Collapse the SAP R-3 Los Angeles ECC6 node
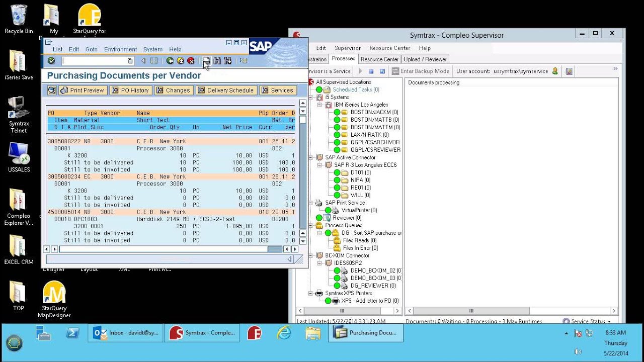Viewport: 644px width, 362px height. pyautogui.click(x=319, y=165)
